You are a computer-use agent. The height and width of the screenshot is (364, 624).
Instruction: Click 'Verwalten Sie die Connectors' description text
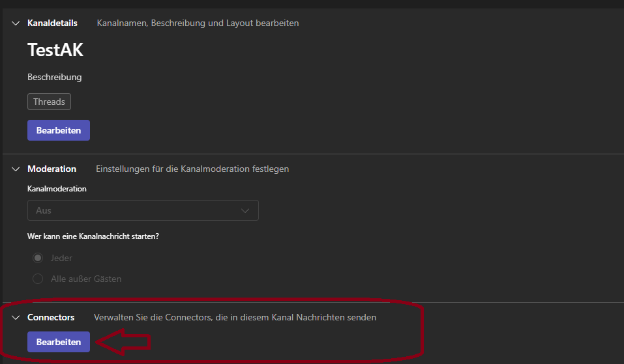(x=235, y=318)
